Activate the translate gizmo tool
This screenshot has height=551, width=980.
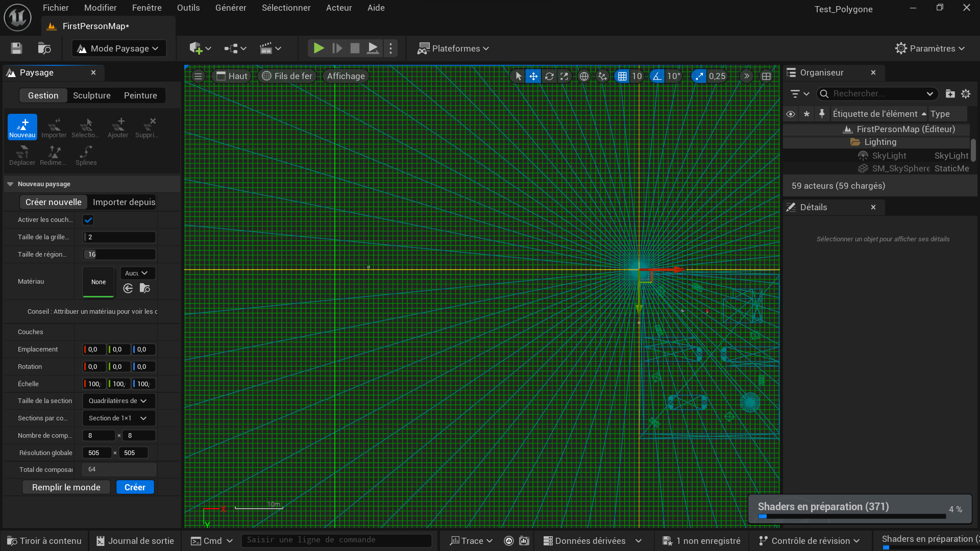point(533,76)
